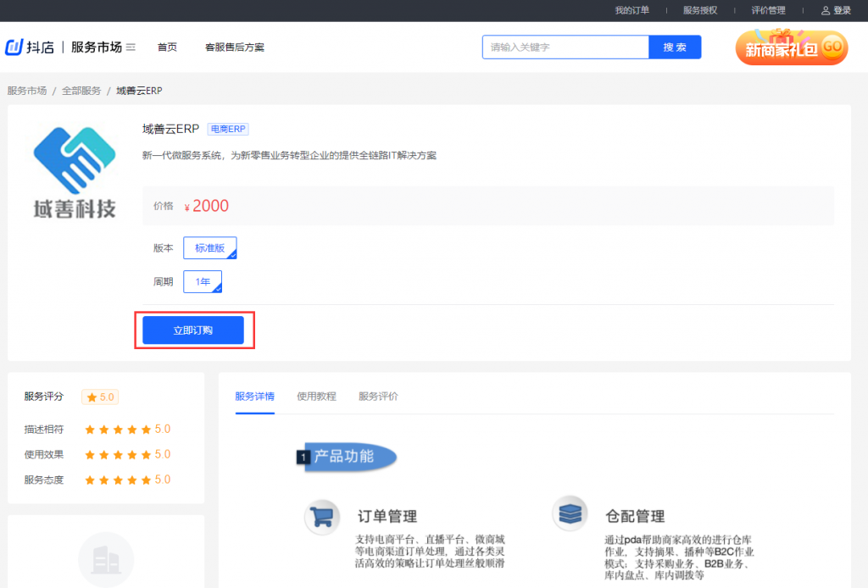This screenshot has height=588, width=868.
Task: Click the user icon next to 登录
Action: (826, 10)
